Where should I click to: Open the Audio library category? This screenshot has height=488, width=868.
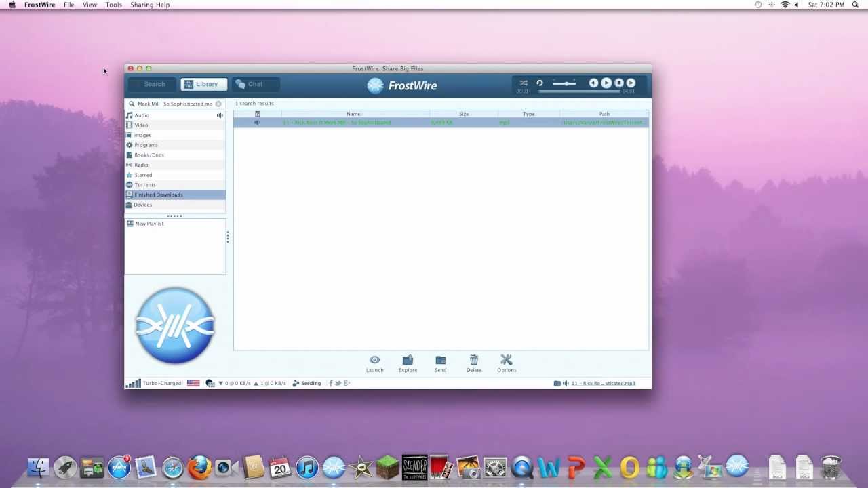click(175, 115)
